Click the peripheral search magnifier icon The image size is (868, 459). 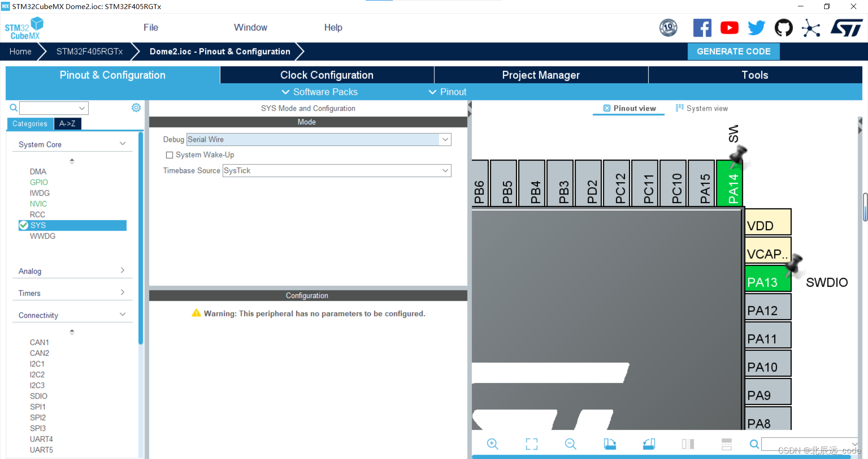pos(14,108)
